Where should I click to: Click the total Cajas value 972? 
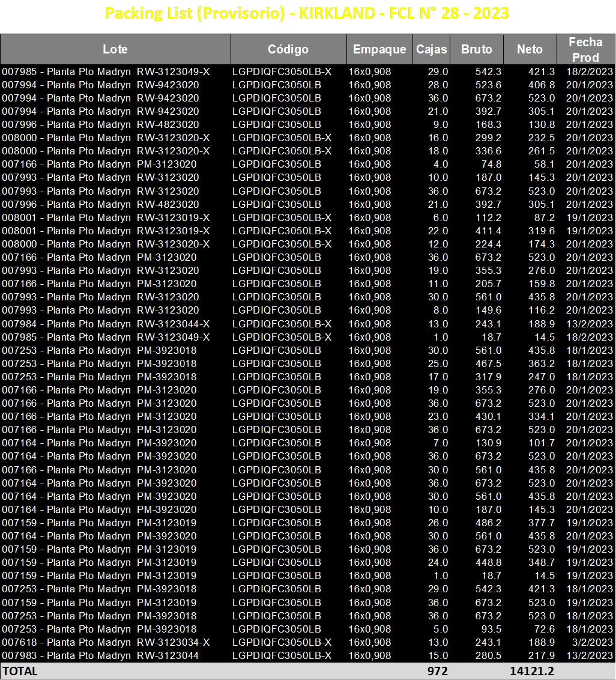tap(438, 671)
